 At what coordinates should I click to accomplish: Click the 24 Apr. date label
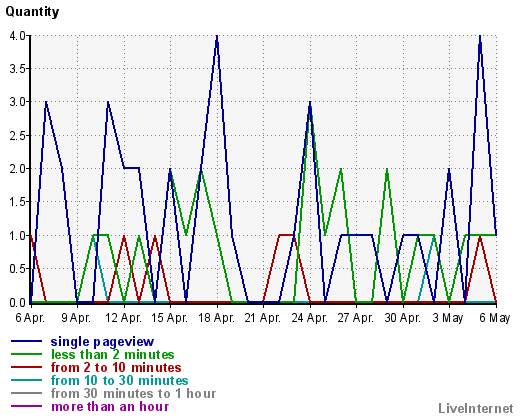(x=310, y=318)
